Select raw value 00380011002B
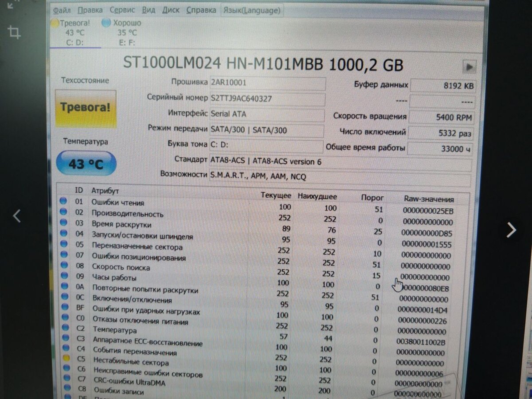Screen dimensions: 532x399 click(421, 342)
